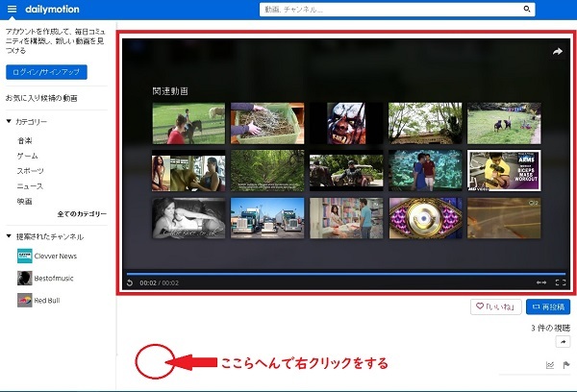
Task: Click the 再投稿 button
Action: [x=549, y=307]
